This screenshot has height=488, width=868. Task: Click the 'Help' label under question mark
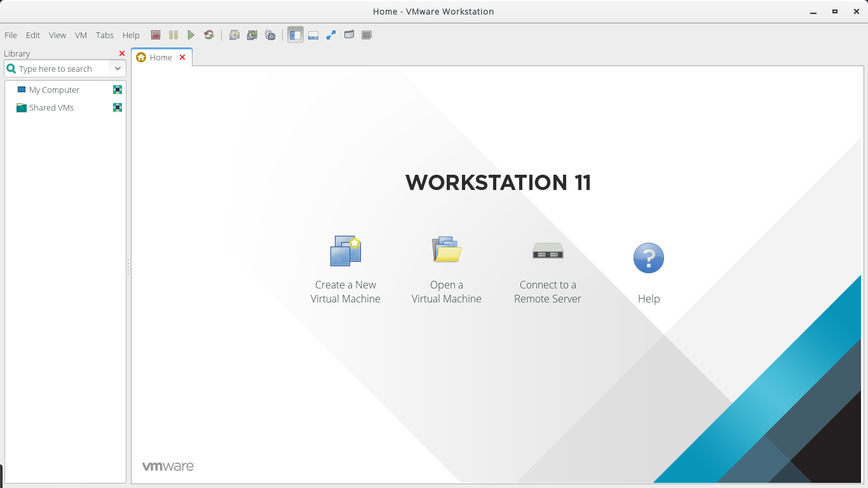point(649,299)
